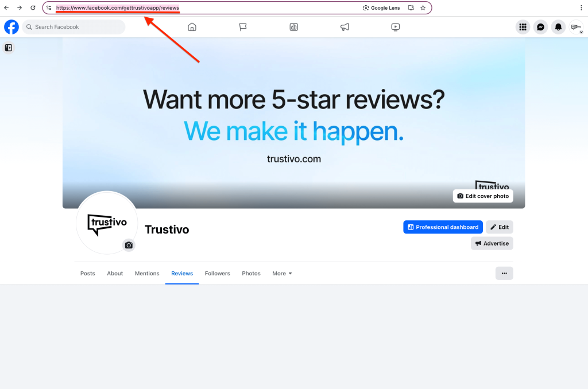
Task: Toggle the left sidebar panel icon
Action: 9,48
